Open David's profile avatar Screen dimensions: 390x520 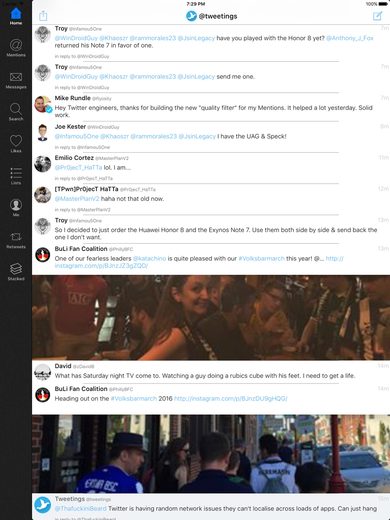(x=43, y=372)
